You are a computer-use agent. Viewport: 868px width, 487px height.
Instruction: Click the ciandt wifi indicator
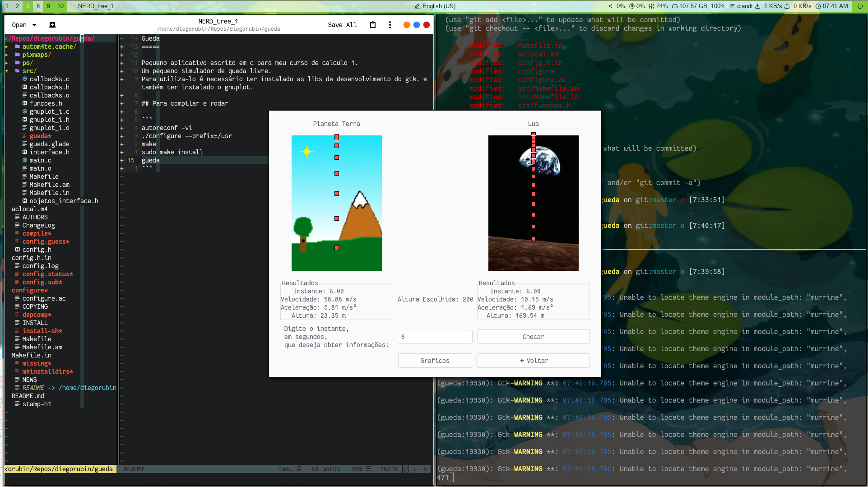pos(741,6)
